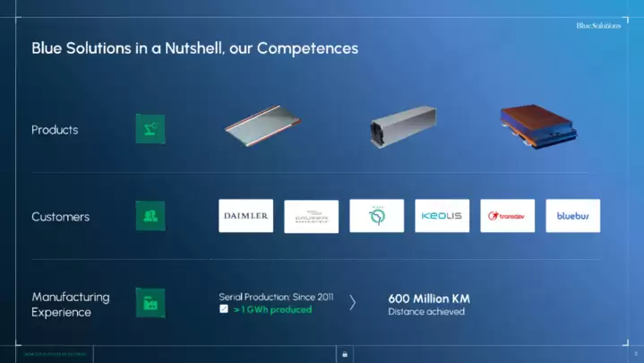Click the second customer logo after Daimler
This screenshot has height=363, width=644.
311,217
